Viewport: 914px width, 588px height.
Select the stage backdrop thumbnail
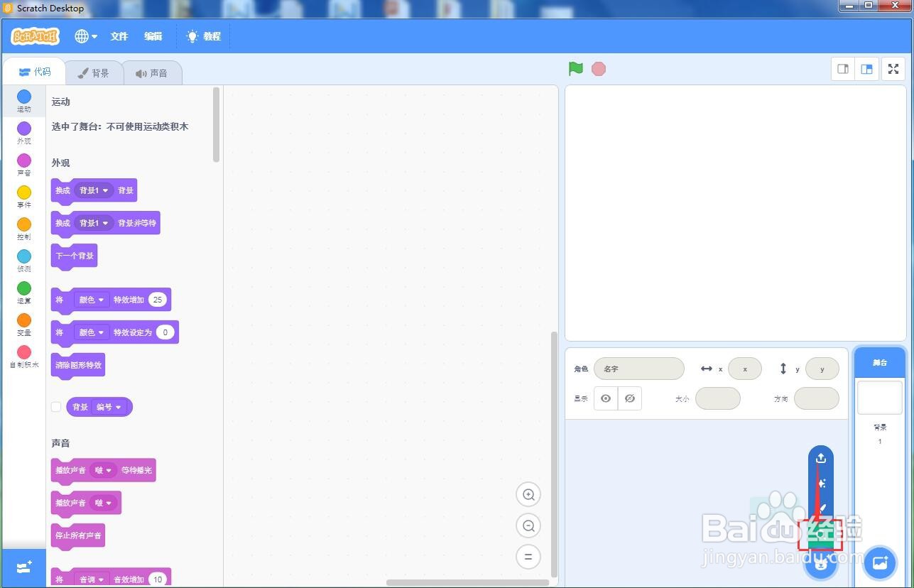[x=880, y=398]
